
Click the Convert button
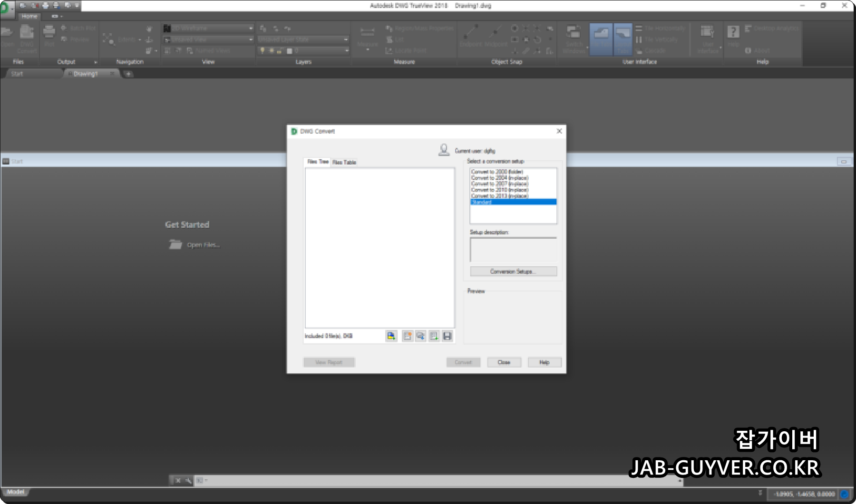pos(463,362)
